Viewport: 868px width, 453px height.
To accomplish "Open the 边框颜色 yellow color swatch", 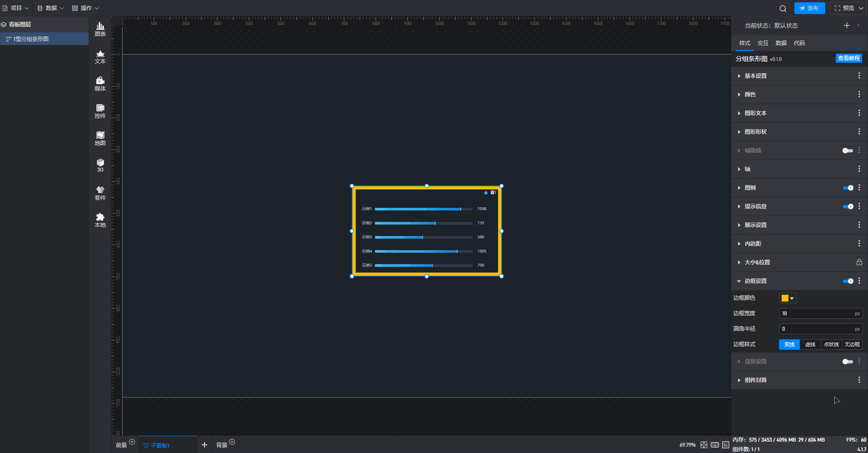I will [788, 298].
